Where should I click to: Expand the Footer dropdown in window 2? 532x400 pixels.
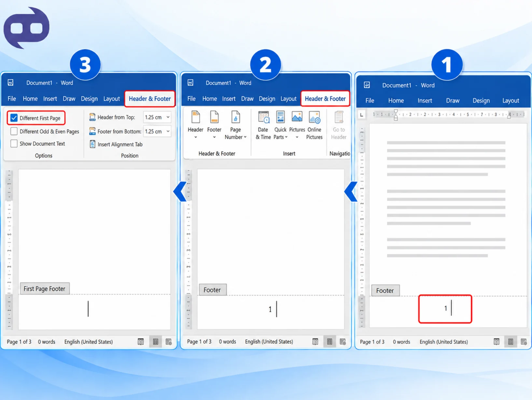pyautogui.click(x=214, y=137)
